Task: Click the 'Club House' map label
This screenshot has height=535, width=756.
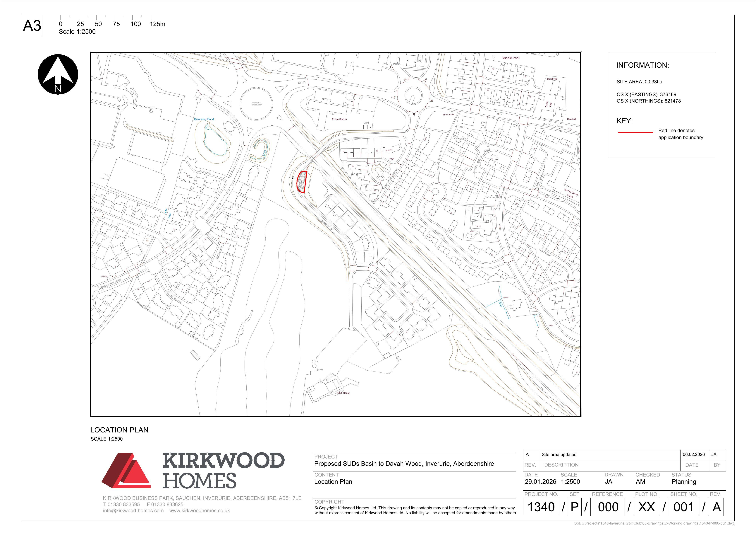Action: click(344, 393)
